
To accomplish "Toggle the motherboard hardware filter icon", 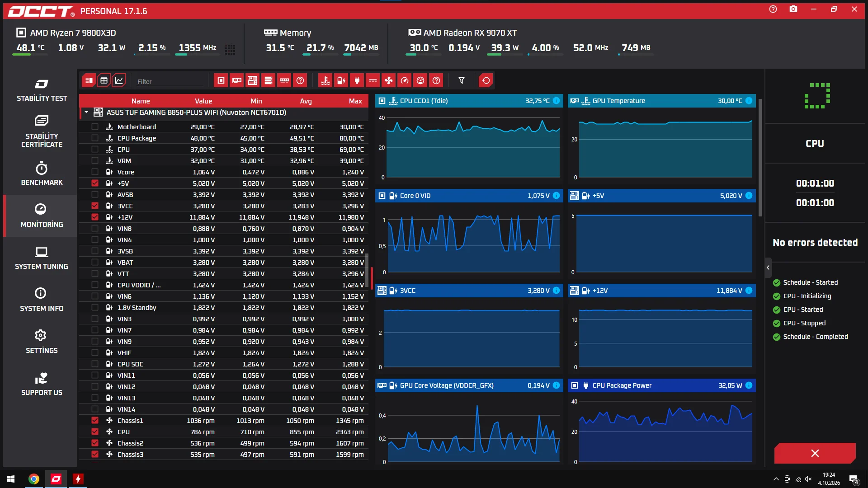I will [253, 80].
